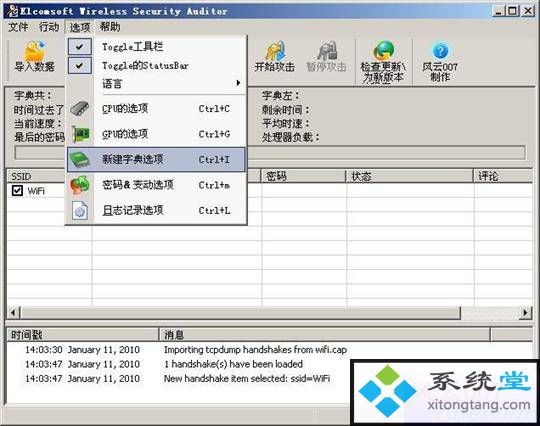
Task: Select the WiFi row text
Action: (x=36, y=191)
